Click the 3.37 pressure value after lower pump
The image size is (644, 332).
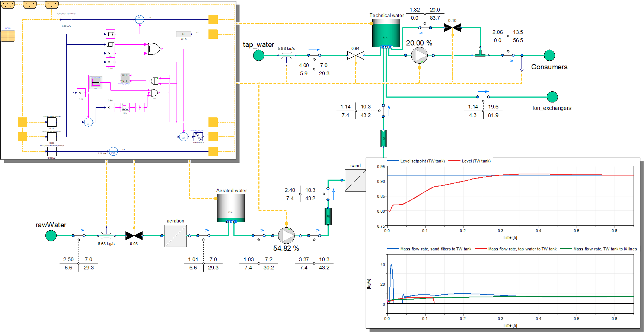304,259
